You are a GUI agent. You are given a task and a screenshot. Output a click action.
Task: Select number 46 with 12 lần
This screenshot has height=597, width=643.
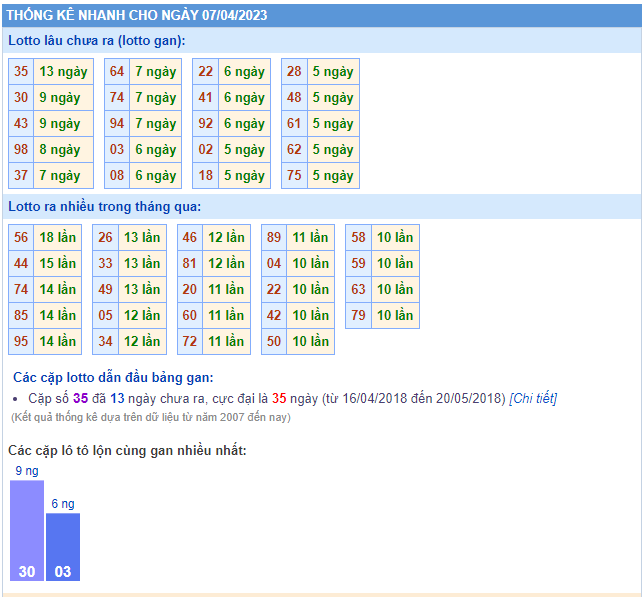(x=189, y=238)
